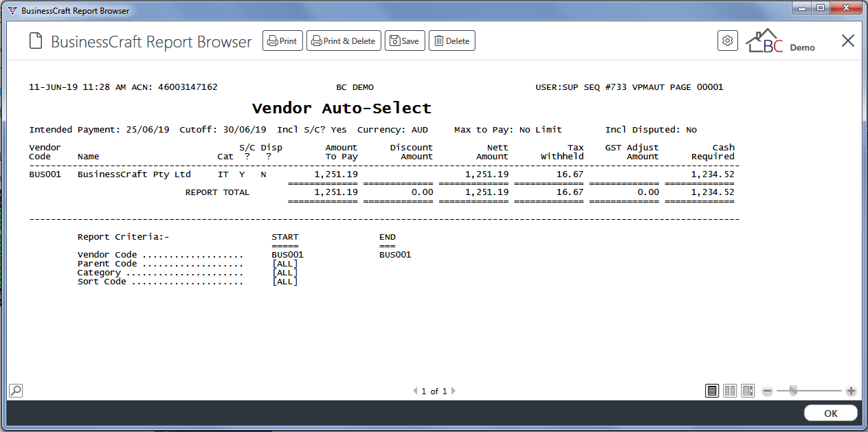Open report settings gear icon
Screen dimensions: 868x432
[x=728, y=41]
